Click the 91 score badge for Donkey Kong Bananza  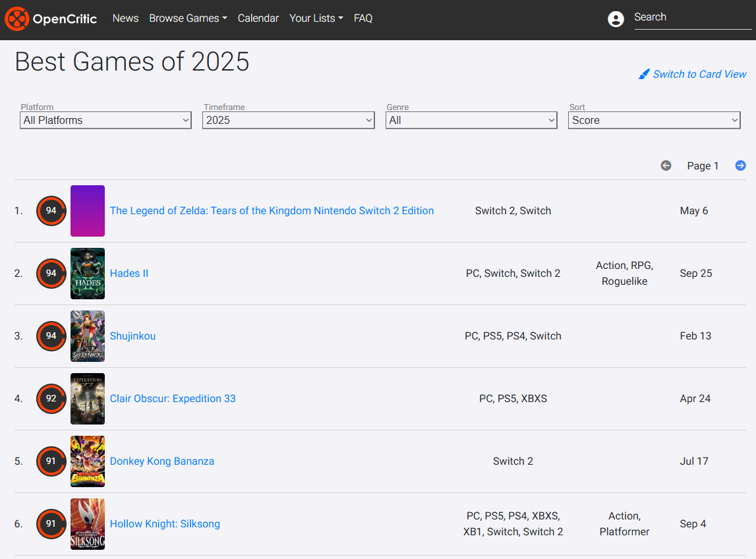coord(51,461)
